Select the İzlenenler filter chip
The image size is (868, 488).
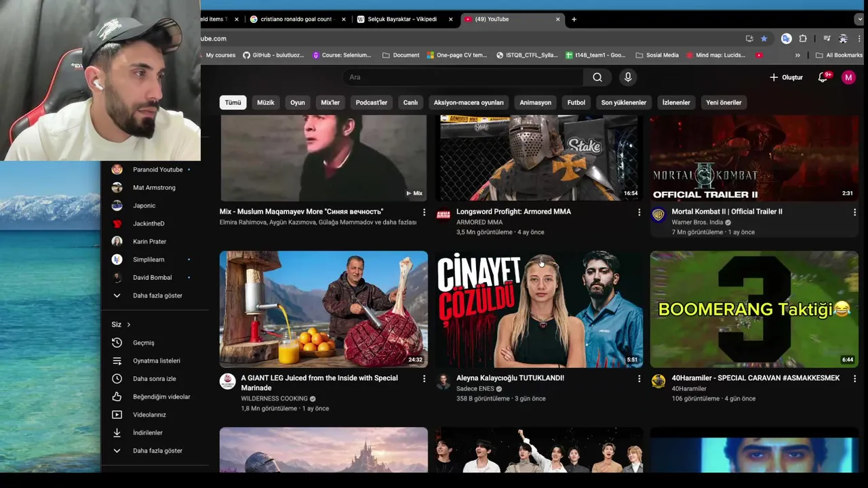pos(676,102)
